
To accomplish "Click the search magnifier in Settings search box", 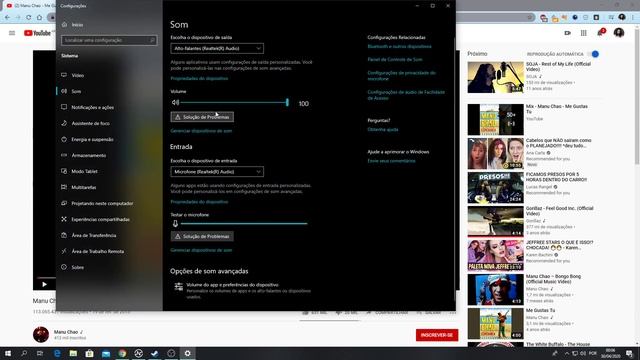I will [x=152, y=40].
